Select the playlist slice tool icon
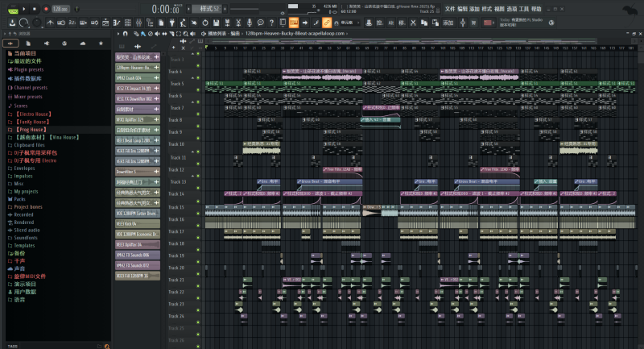 171,34
